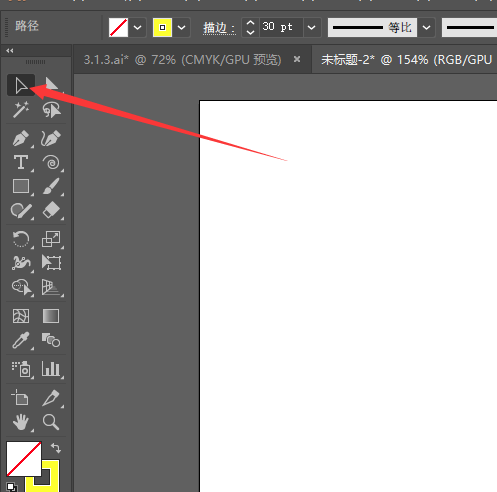Select the Hand tool

(21, 422)
